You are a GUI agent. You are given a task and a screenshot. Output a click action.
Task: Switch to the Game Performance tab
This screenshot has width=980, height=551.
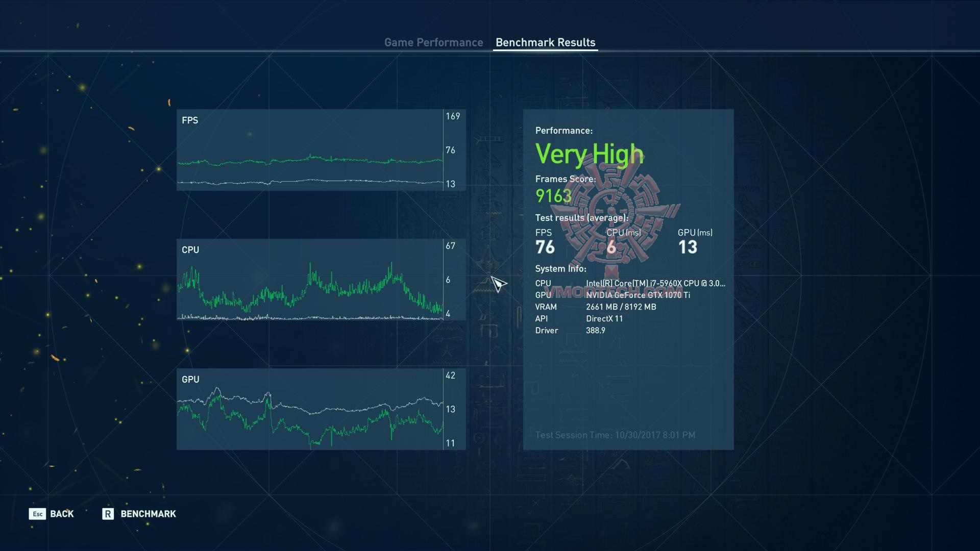pyautogui.click(x=433, y=43)
